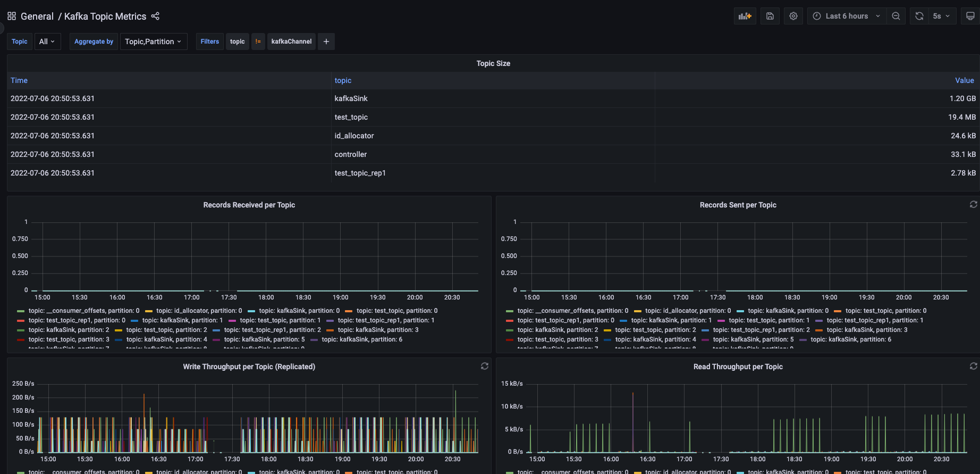Zoom out the time range

[896, 16]
